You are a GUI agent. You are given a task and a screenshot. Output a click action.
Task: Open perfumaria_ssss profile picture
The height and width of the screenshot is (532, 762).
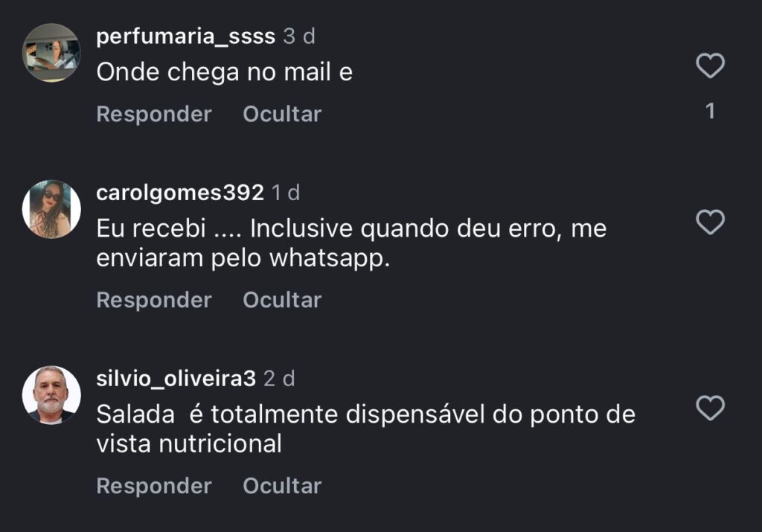click(x=51, y=53)
